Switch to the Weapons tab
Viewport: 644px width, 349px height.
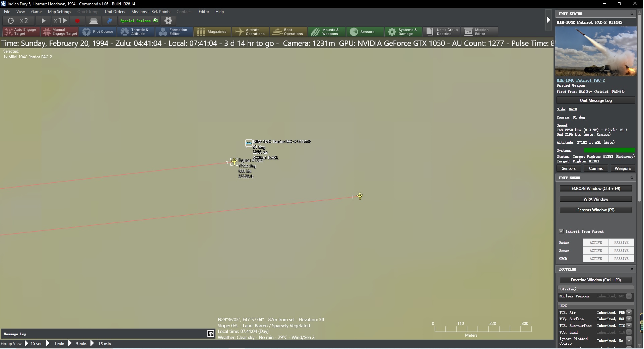tap(623, 168)
